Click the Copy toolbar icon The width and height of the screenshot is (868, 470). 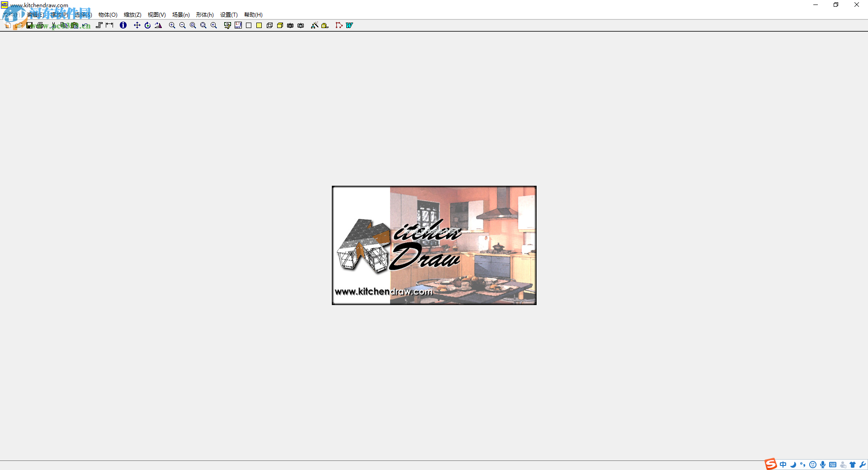64,25
